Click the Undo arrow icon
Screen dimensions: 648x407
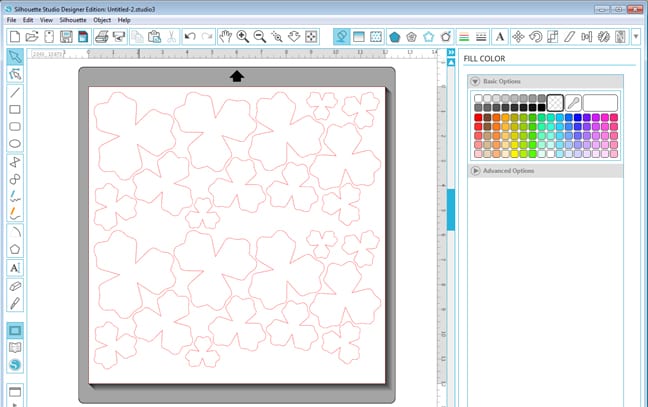point(191,37)
